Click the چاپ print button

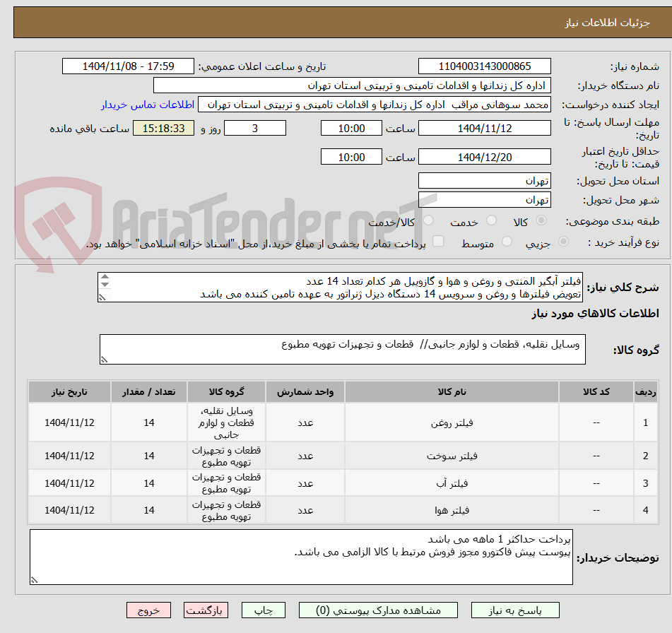coord(263,610)
